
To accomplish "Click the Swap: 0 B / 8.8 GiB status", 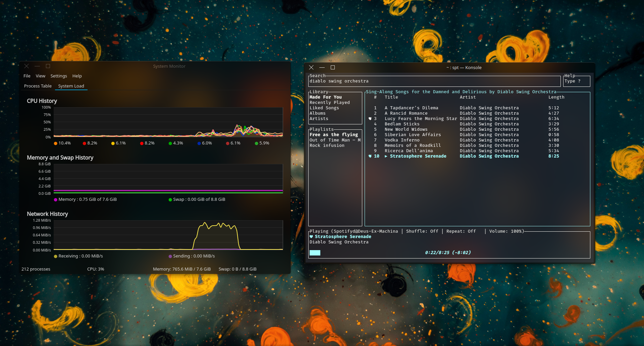I will coord(237,269).
